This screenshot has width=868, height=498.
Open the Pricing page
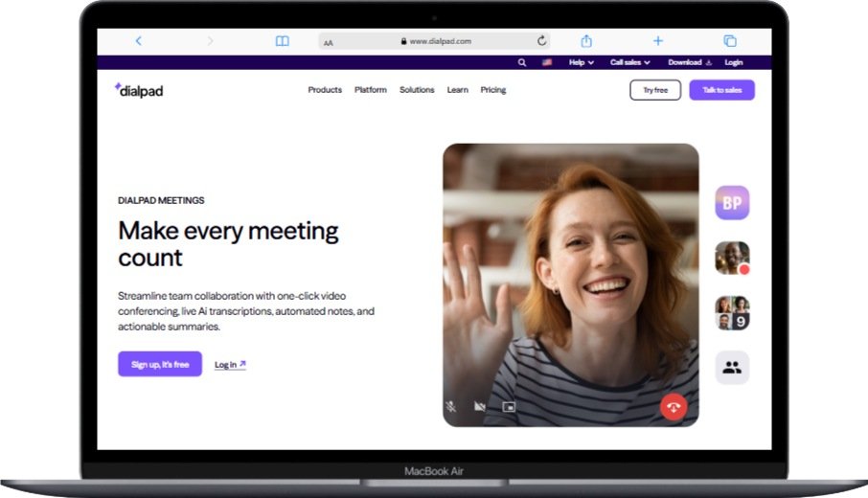[492, 90]
